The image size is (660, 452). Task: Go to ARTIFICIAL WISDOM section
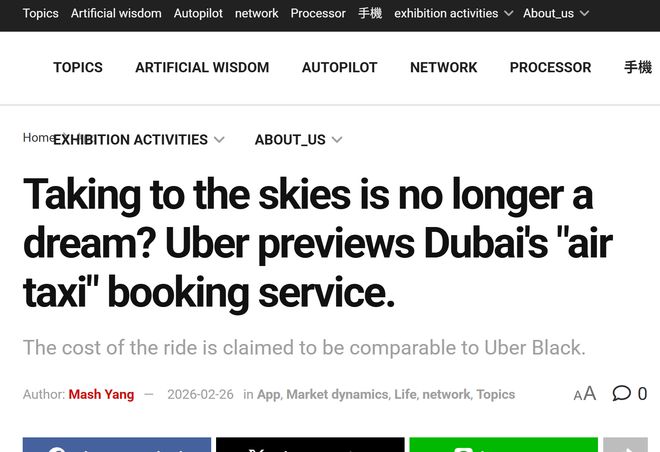(x=202, y=67)
